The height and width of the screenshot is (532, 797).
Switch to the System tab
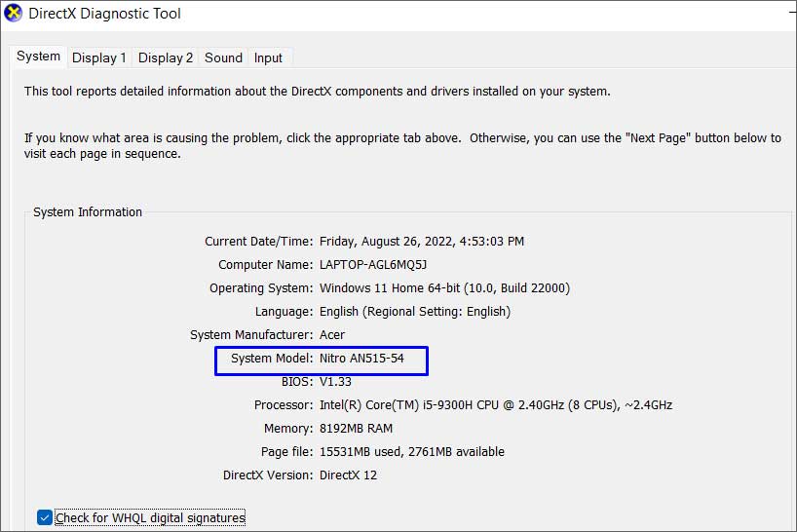coord(38,56)
